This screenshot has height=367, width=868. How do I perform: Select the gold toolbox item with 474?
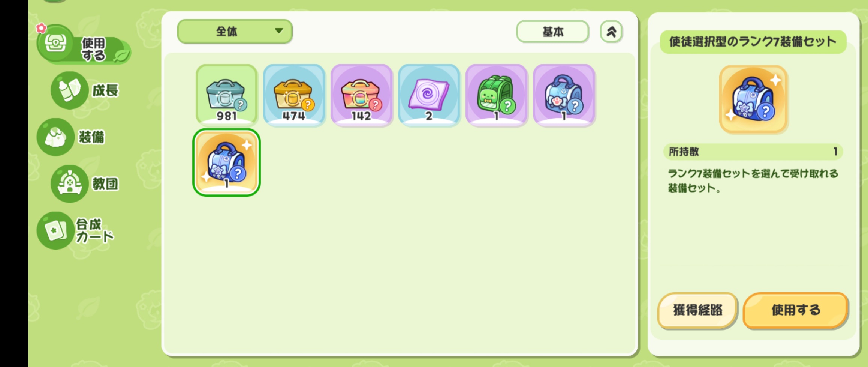[294, 95]
